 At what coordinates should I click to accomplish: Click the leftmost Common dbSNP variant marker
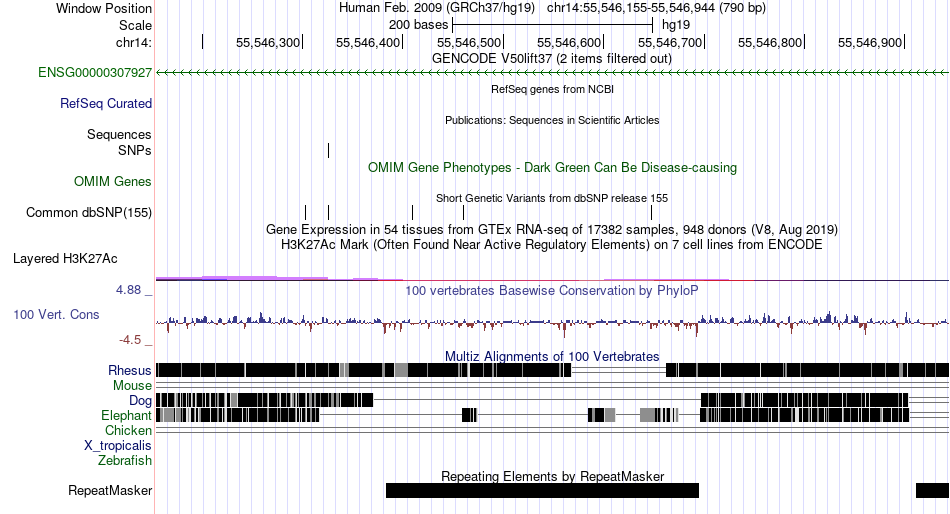point(305,212)
